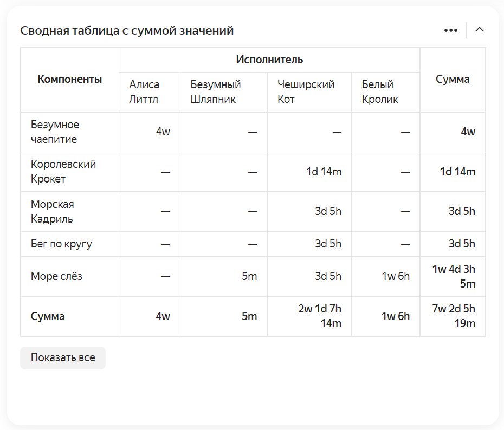The image size is (504, 430).
Task: Select the Белый Кролик column header
Action: pos(380,92)
